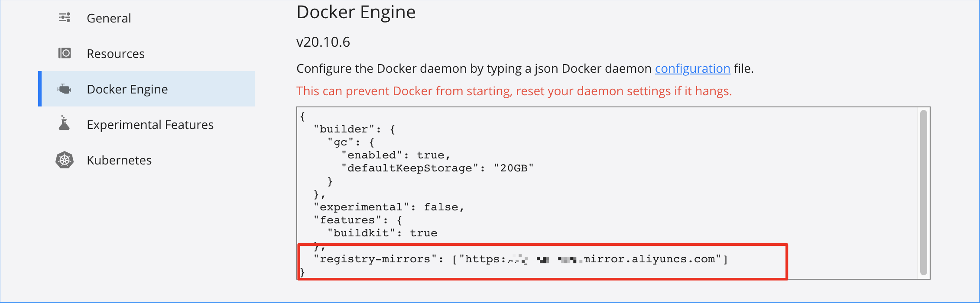Click the Kubernetes helm wheel icon
This screenshot has height=303, width=980.
(x=65, y=160)
